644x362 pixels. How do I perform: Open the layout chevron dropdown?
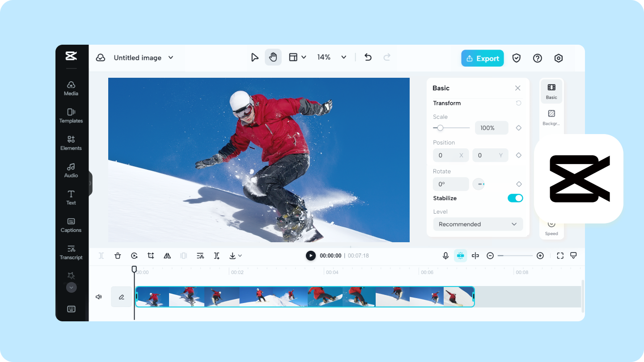304,57
